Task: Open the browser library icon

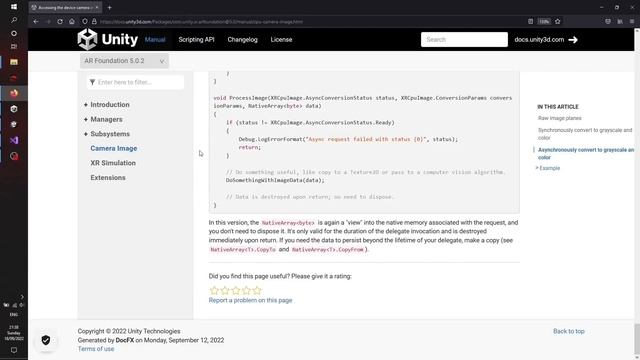Action: pos(620,22)
